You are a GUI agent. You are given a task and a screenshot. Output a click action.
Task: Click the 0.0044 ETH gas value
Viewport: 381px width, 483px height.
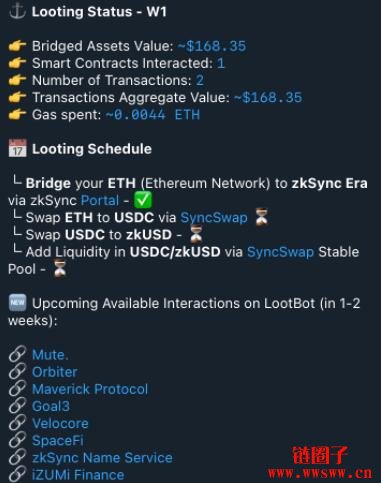point(153,115)
